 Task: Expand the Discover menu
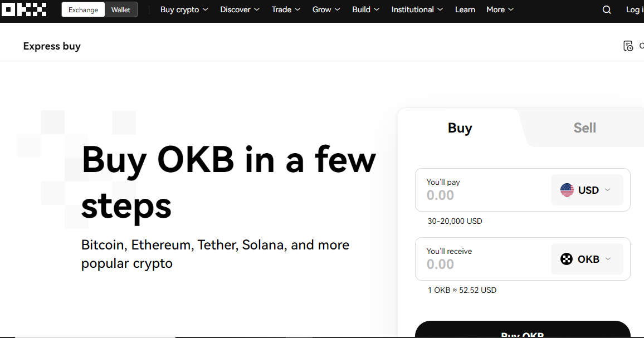(240, 9)
